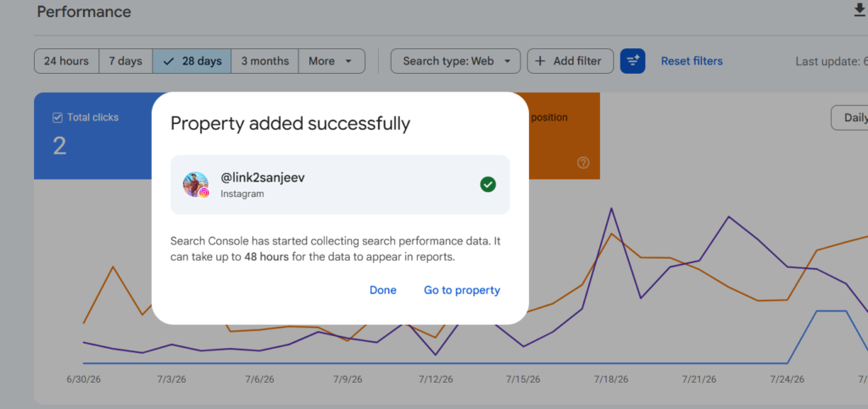The image size is (868, 409).
Task: Click the 7/9/26 axis date label
Action: click(x=348, y=379)
